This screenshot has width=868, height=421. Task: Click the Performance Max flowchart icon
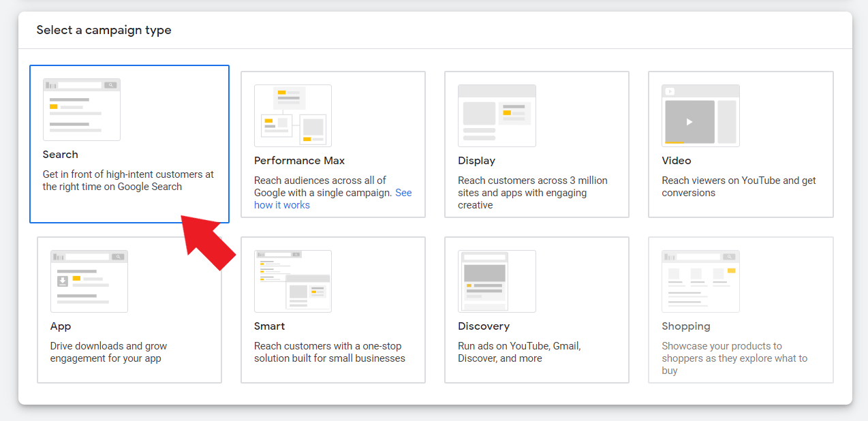pos(292,115)
